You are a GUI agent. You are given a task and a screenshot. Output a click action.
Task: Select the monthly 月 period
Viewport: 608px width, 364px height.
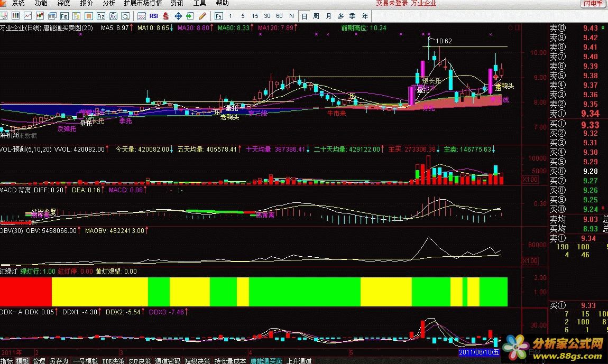pyautogui.click(x=328, y=16)
